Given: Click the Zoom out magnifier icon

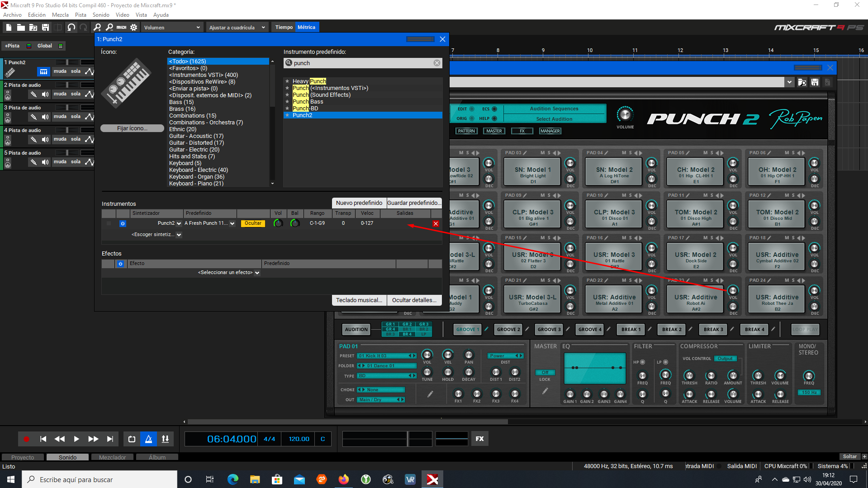Looking at the screenshot, I should tap(109, 28).
